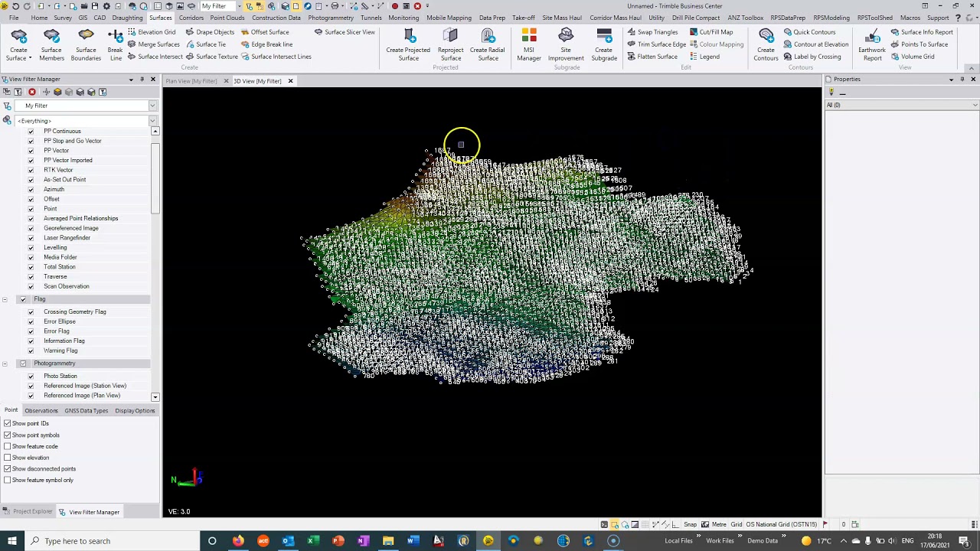980x551 pixels.
Task: Open the GNSS Data Types tab
Action: [x=87, y=411]
